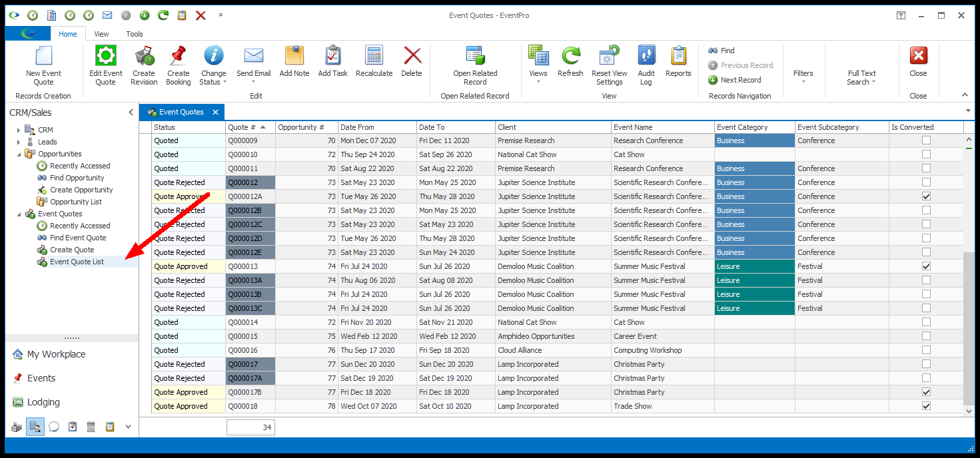The width and height of the screenshot is (980, 458).
Task: Sort by Quote # column header
Action: click(250, 127)
